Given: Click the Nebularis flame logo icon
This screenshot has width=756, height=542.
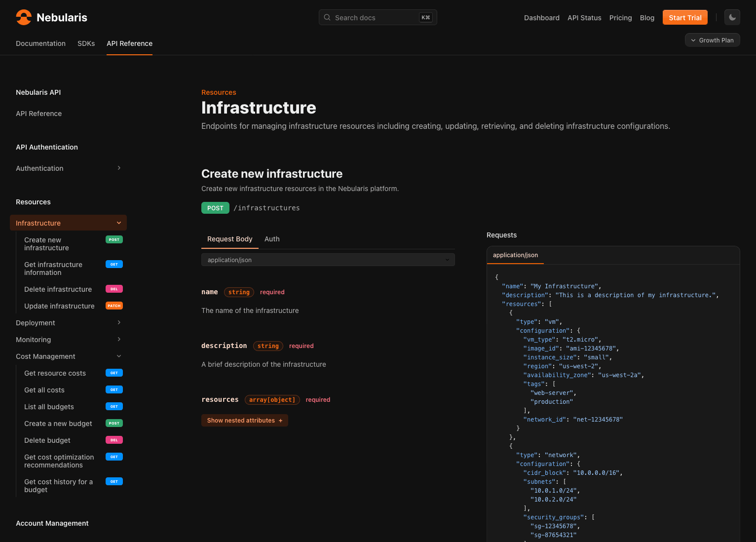Looking at the screenshot, I should pos(23,17).
